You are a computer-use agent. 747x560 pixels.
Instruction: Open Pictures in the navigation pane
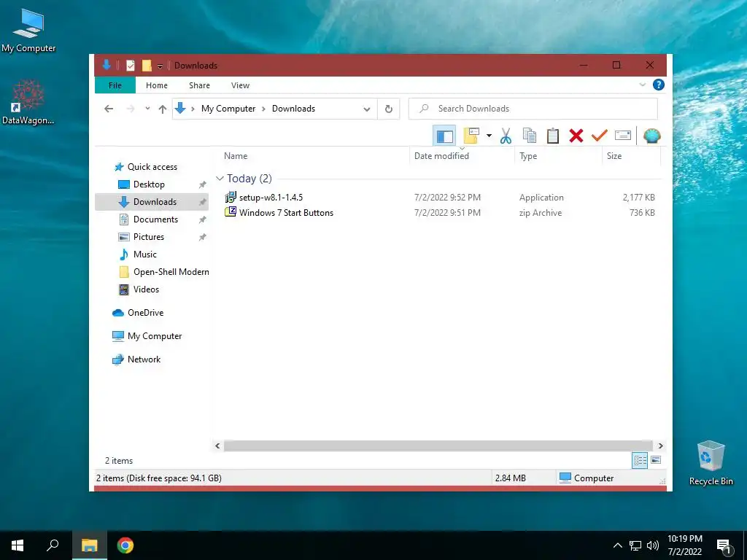point(149,237)
